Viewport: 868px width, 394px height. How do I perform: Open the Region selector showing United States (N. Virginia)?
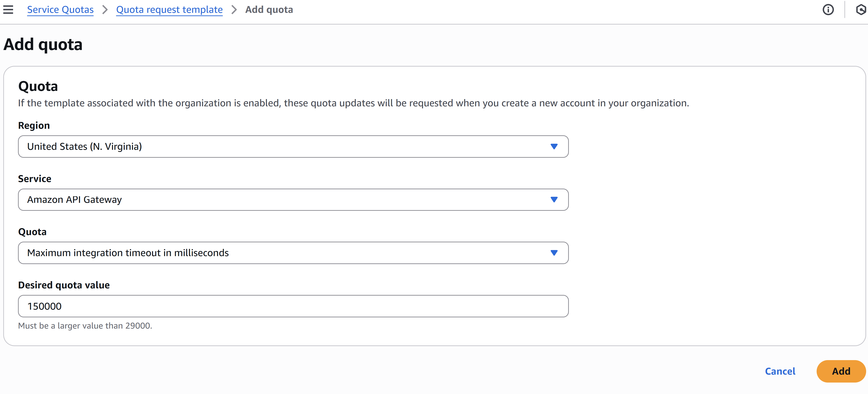coord(293,146)
